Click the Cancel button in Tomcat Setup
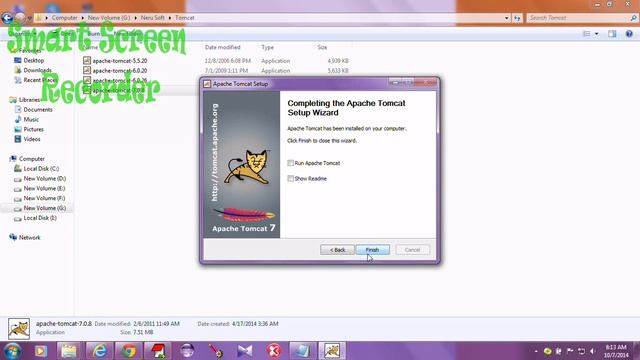Image resolution: width=640 pixels, height=360 pixels. click(x=412, y=250)
